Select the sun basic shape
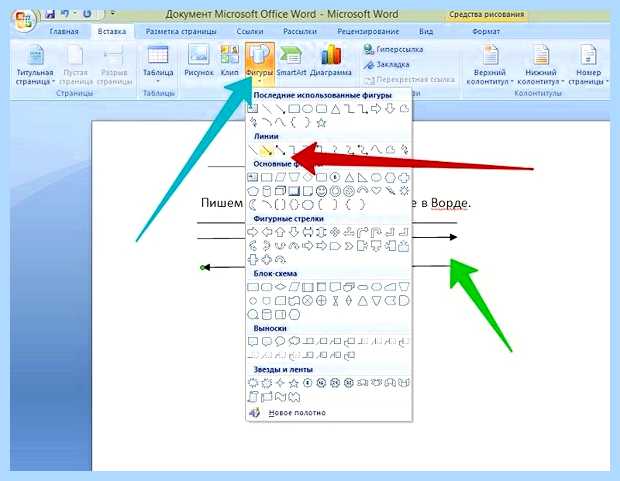Screen dimensions: 620x481 click(x=404, y=191)
